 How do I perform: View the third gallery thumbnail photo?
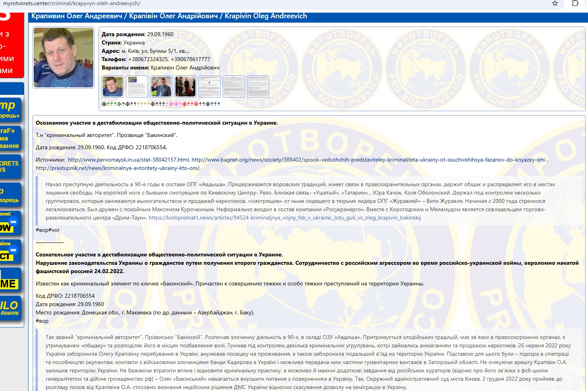tap(161, 87)
